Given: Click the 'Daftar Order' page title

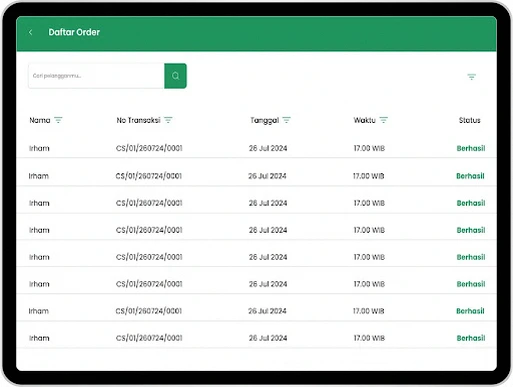Looking at the screenshot, I should (74, 32).
